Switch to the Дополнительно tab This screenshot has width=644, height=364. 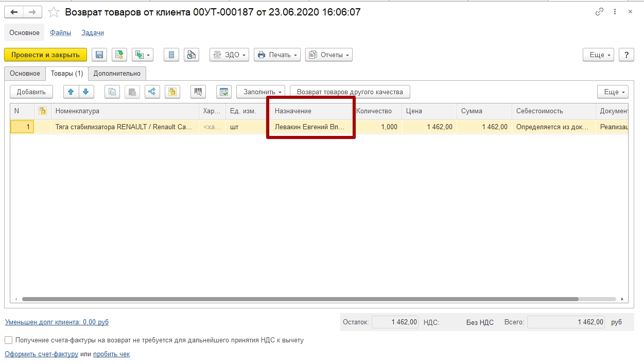[117, 73]
